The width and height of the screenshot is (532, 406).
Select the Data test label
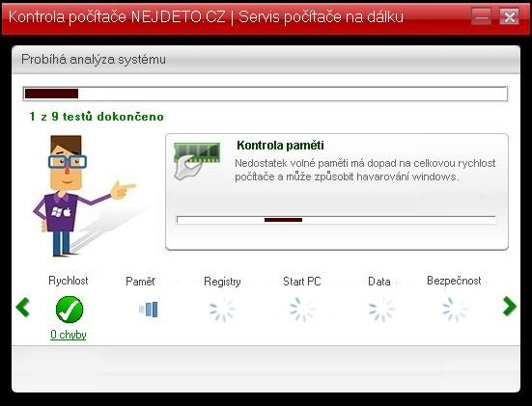pyautogui.click(x=379, y=282)
